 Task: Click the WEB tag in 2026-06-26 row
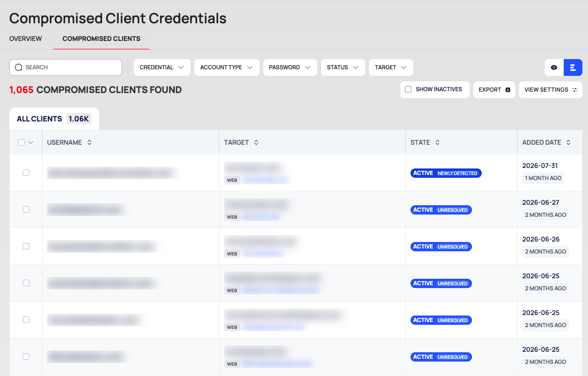(232, 254)
